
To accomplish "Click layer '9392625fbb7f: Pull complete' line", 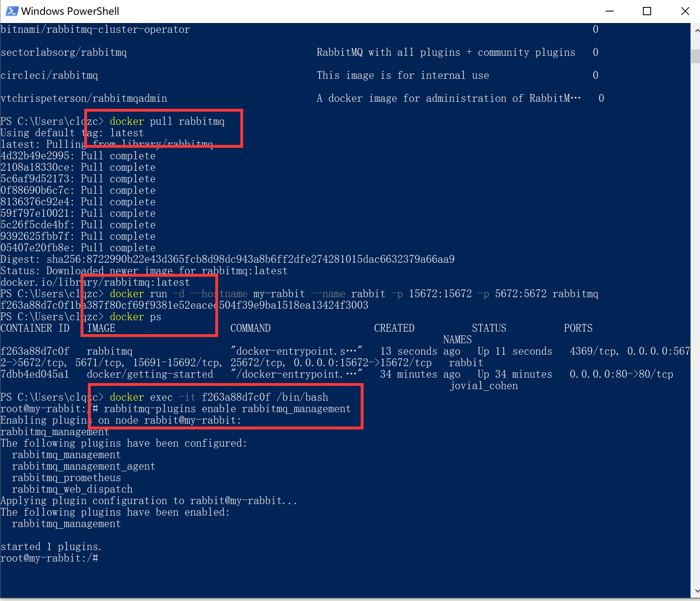I will (x=78, y=236).
